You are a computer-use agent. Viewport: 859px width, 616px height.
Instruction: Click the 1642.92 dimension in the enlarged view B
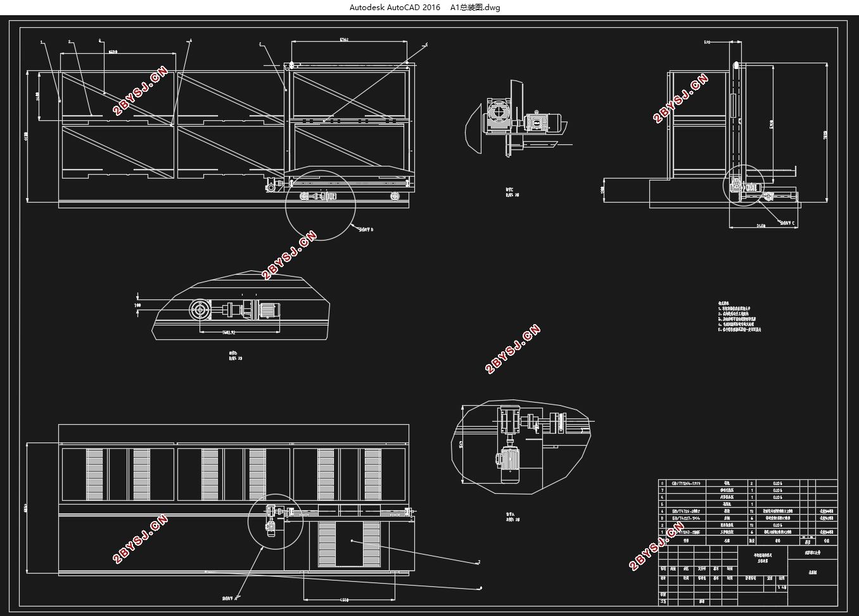(229, 332)
